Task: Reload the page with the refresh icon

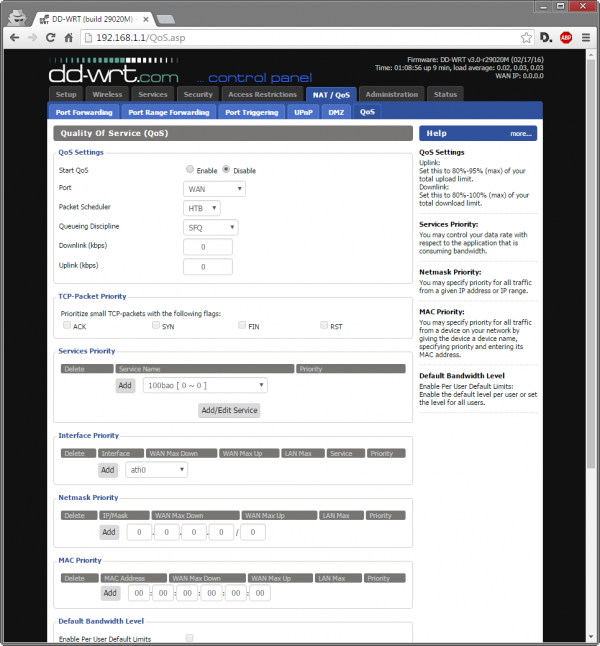Action: [x=51, y=37]
